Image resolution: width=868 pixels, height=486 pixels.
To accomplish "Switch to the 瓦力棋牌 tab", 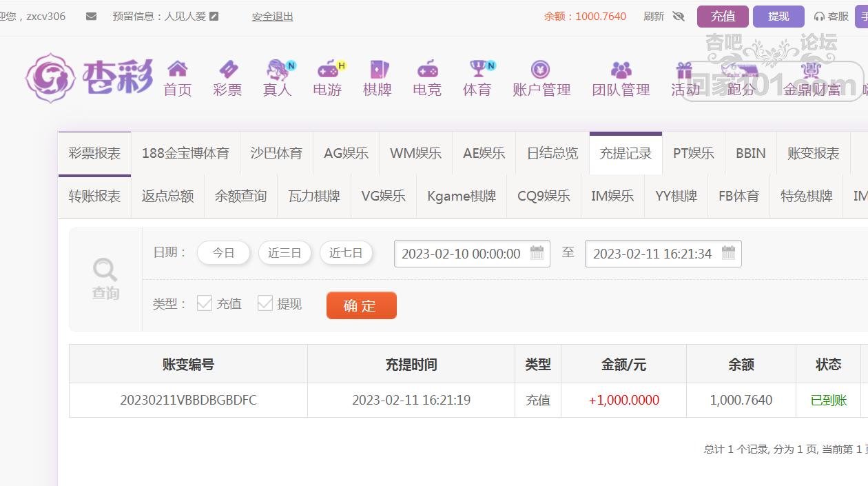I will [x=314, y=196].
